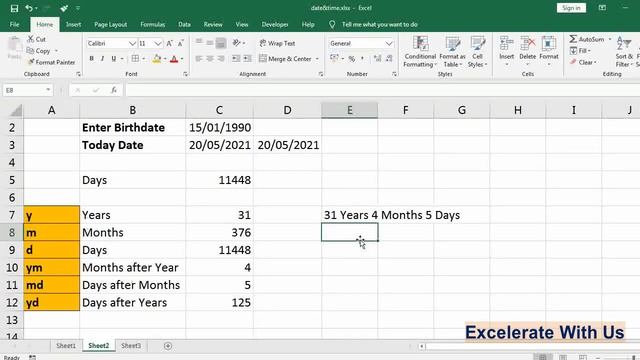Open the General number format dropdown
The width and height of the screenshot is (640, 360).
(x=389, y=43)
